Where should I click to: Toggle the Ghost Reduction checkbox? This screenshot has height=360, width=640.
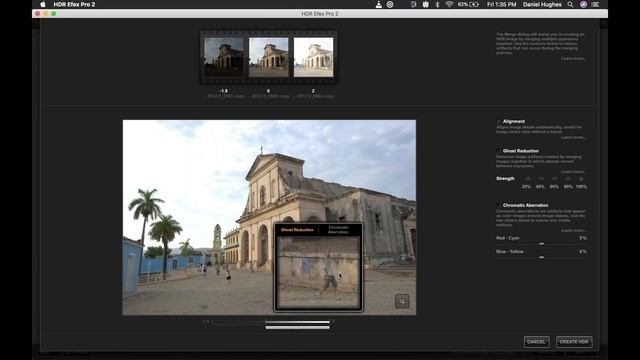(x=498, y=151)
